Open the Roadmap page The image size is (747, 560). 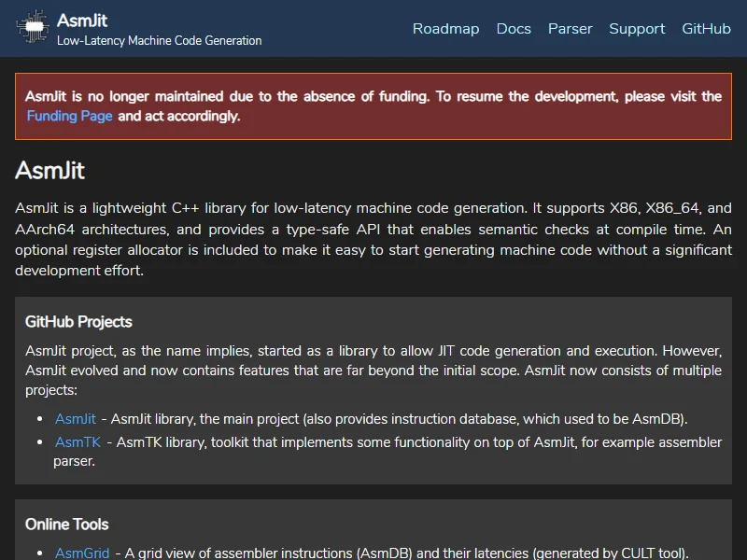(x=445, y=29)
